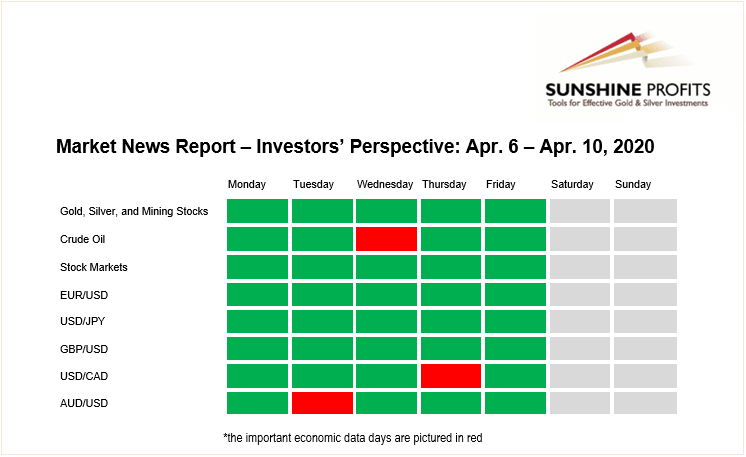Image resolution: width=746 pixels, height=457 pixels.
Task: Click the Crude Oil row label
Action: point(84,240)
